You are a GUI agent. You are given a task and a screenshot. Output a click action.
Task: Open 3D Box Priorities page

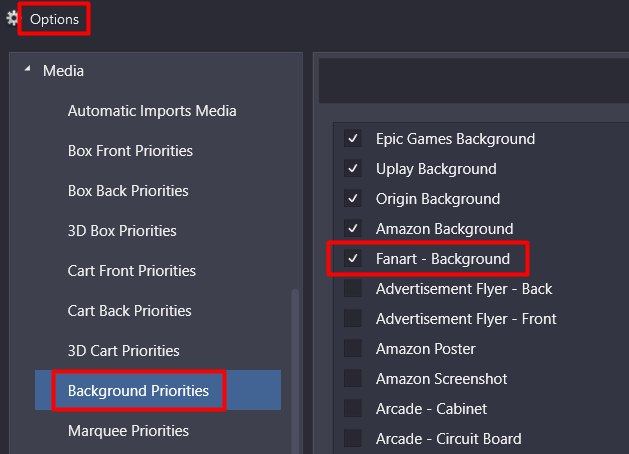tap(122, 231)
